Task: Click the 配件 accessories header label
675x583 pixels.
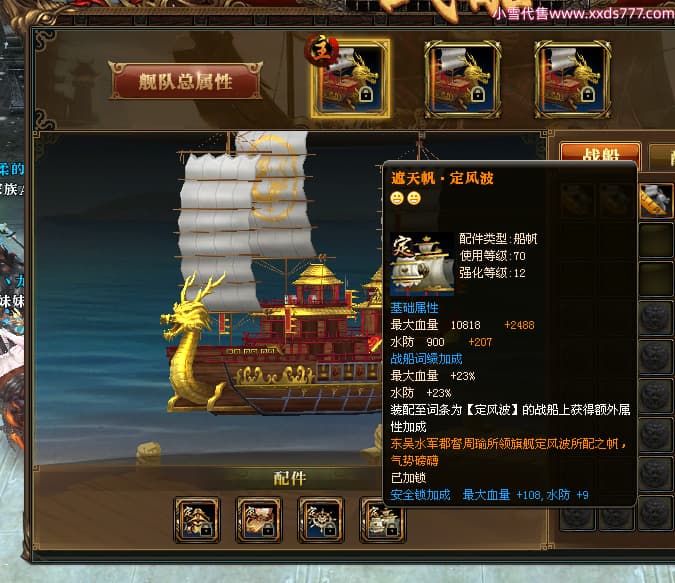Action: click(x=290, y=478)
